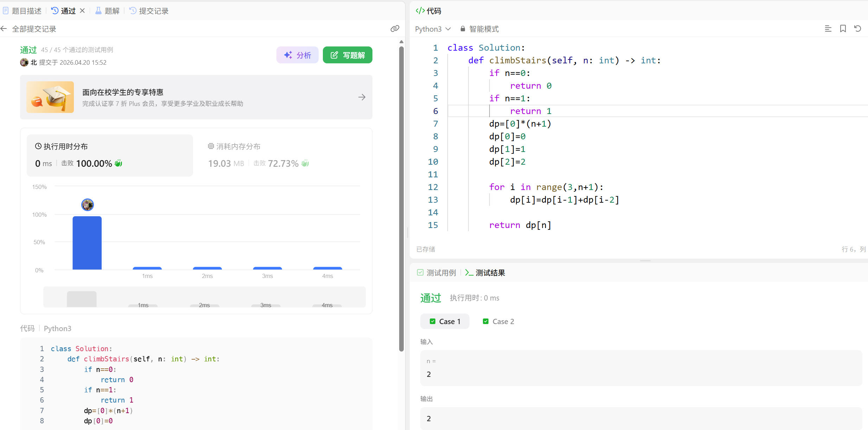This screenshot has width=868, height=430.
Task: Click the reset code icon
Action: coord(857,29)
